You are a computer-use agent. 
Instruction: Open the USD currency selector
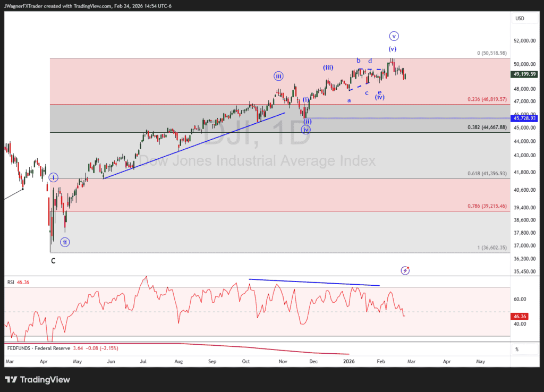(520, 19)
